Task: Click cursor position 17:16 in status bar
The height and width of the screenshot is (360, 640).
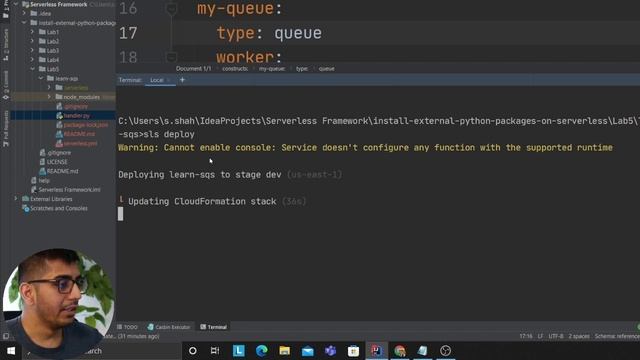Action: coord(526,336)
